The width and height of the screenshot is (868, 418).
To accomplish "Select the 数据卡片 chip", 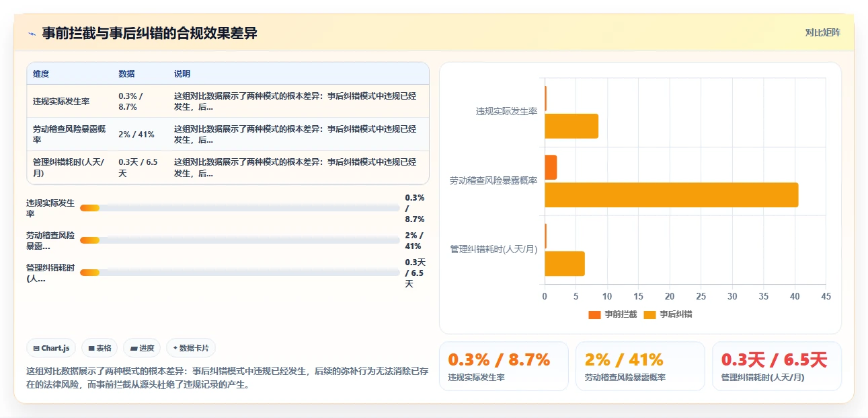I will [x=191, y=348].
